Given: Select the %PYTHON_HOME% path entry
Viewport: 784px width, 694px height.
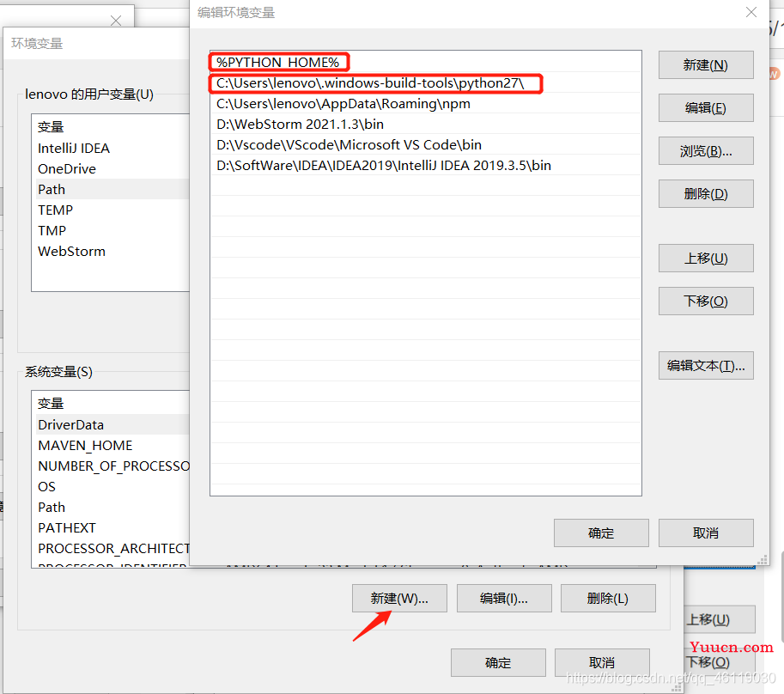Looking at the screenshot, I should click(426, 62).
